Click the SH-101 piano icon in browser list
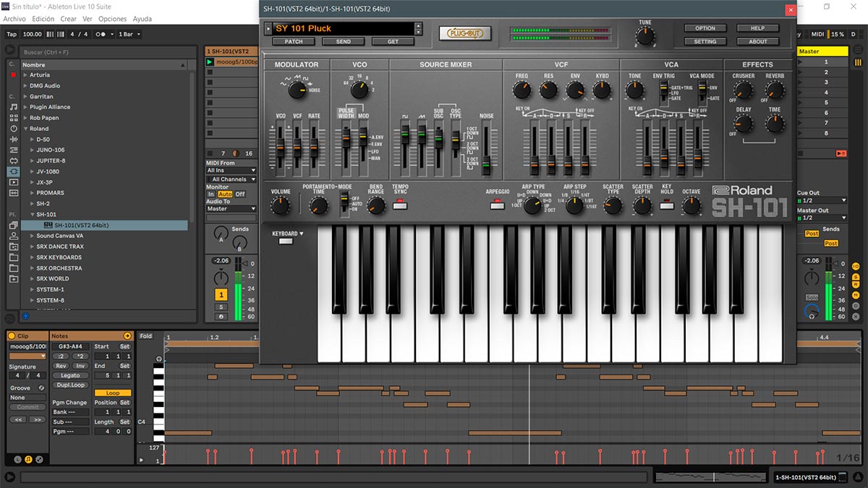Viewport: 868px width, 488px height. (x=47, y=226)
